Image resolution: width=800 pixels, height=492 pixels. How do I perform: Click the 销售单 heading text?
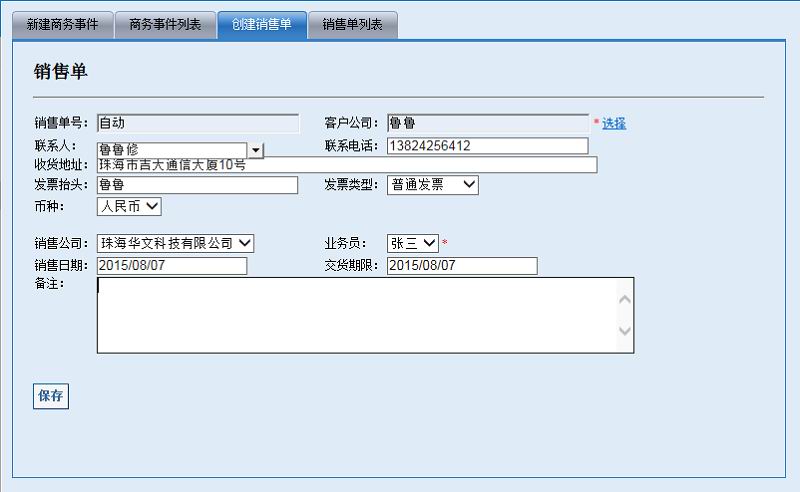tap(61, 71)
